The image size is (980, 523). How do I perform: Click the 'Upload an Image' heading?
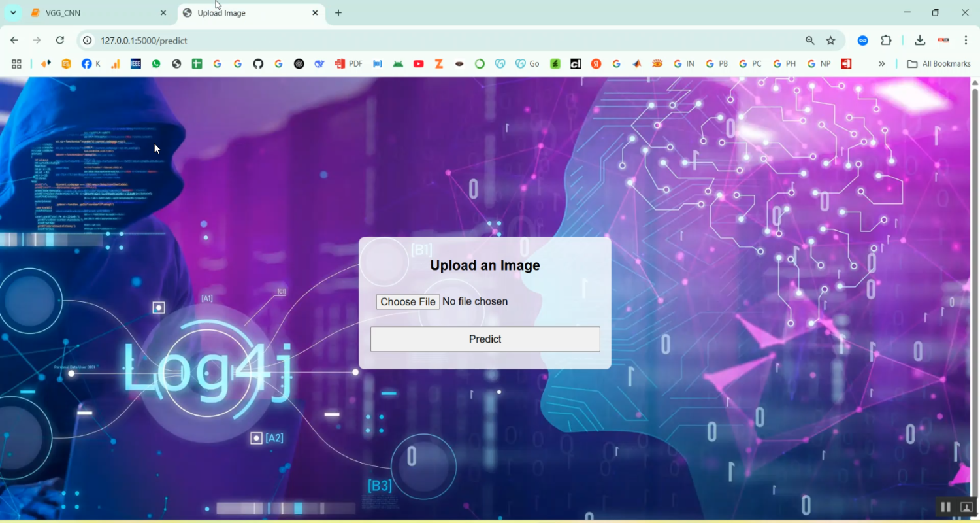[485, 265]
